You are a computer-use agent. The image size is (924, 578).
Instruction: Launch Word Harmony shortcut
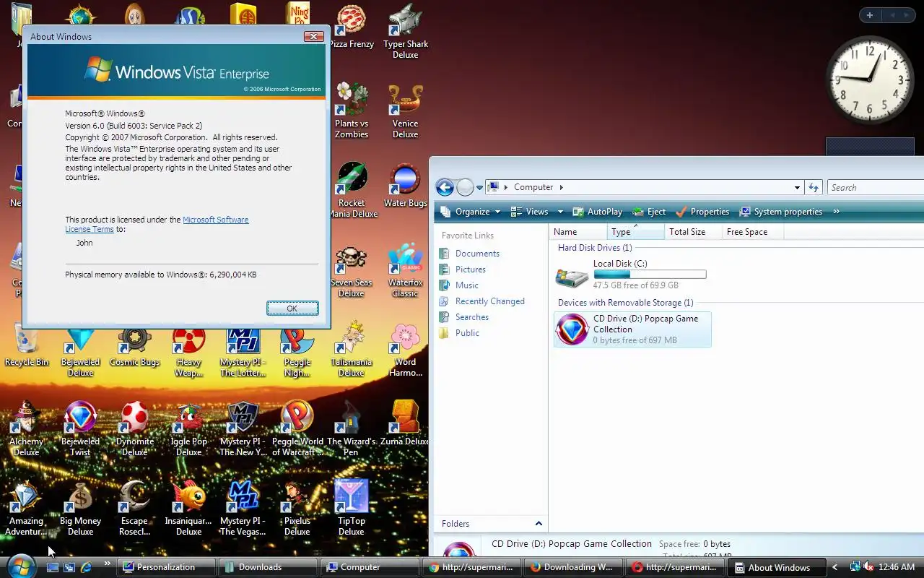[x=406, y=350]
